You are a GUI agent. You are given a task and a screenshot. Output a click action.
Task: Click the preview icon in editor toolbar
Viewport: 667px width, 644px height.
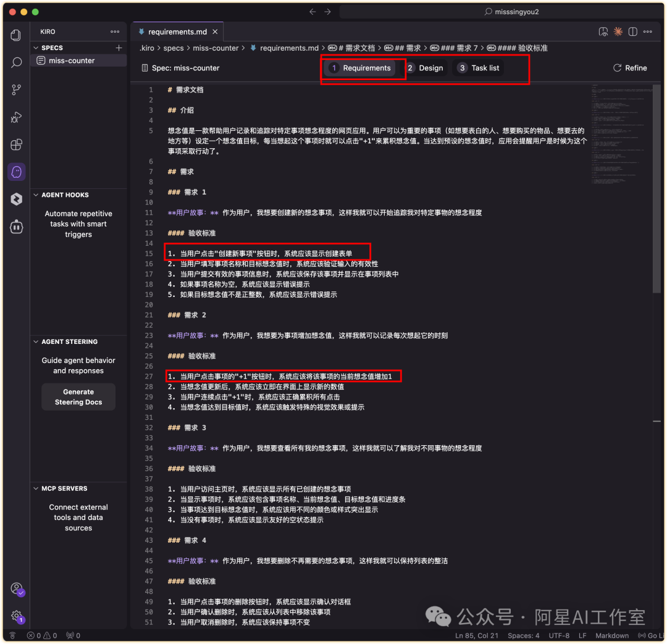click(x=603, y=31)
